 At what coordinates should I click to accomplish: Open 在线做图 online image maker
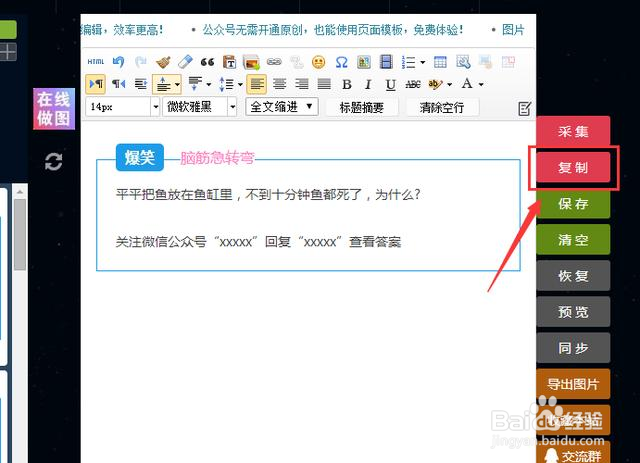(54, 109)
